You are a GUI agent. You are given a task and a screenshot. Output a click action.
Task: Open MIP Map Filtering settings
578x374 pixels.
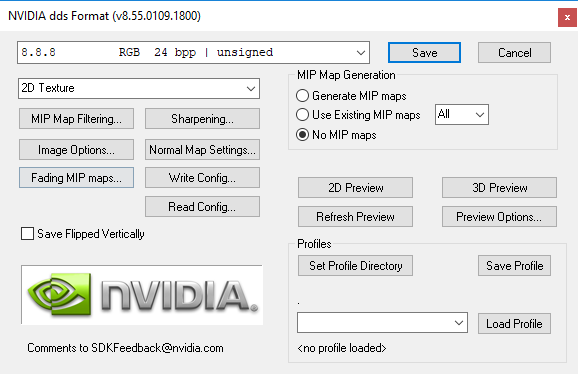[76, 119]
